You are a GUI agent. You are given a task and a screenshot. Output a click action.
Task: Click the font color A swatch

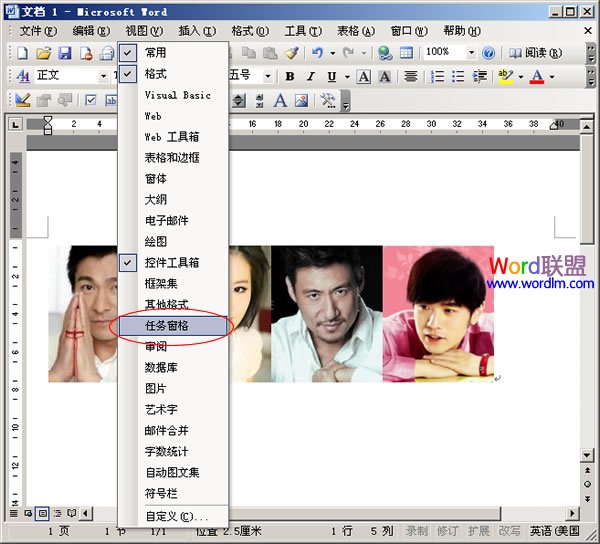[x=537, y=76]
